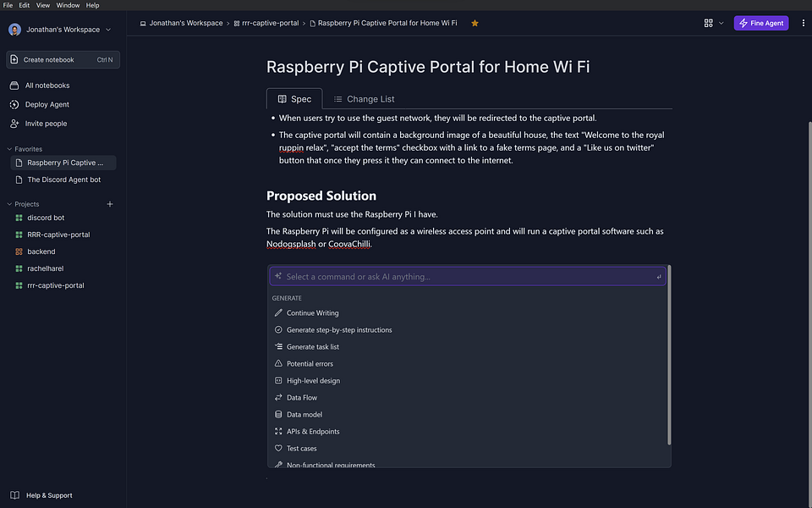Click the layout grid view icon
This screenshot has width=812, height=508.
[709, 24]
